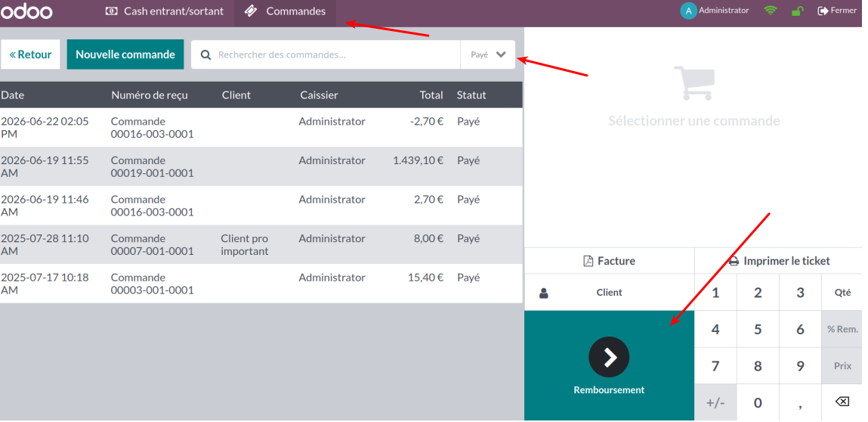Select the % Rem. numpad mode
The width and height of the screenshot is (868, 422).
tap(842, 329)
